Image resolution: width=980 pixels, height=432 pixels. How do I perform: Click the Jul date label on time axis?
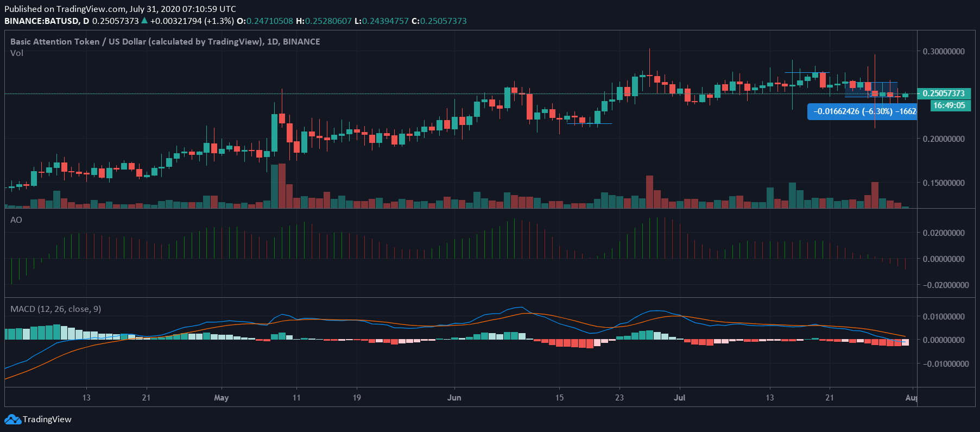680,398
